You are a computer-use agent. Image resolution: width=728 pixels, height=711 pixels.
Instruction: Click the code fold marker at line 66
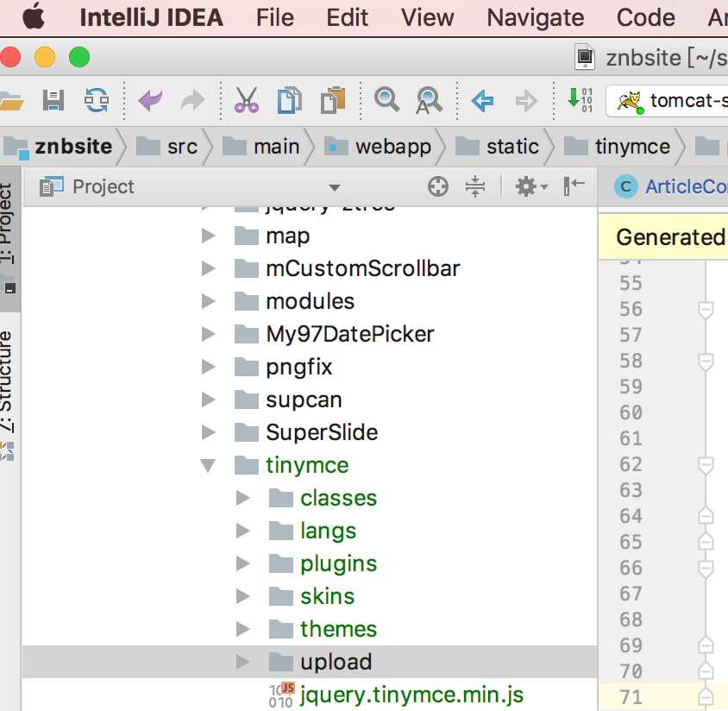click(706, 569)
